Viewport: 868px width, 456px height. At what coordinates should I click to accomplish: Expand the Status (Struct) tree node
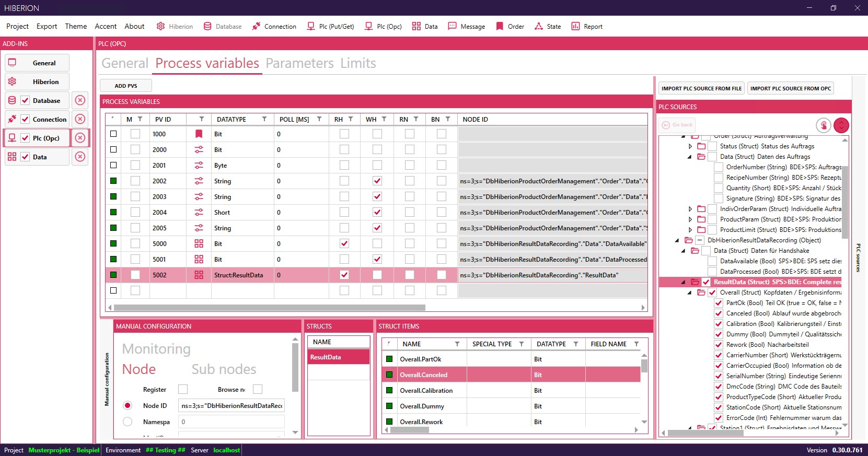[x=690, y=146]
